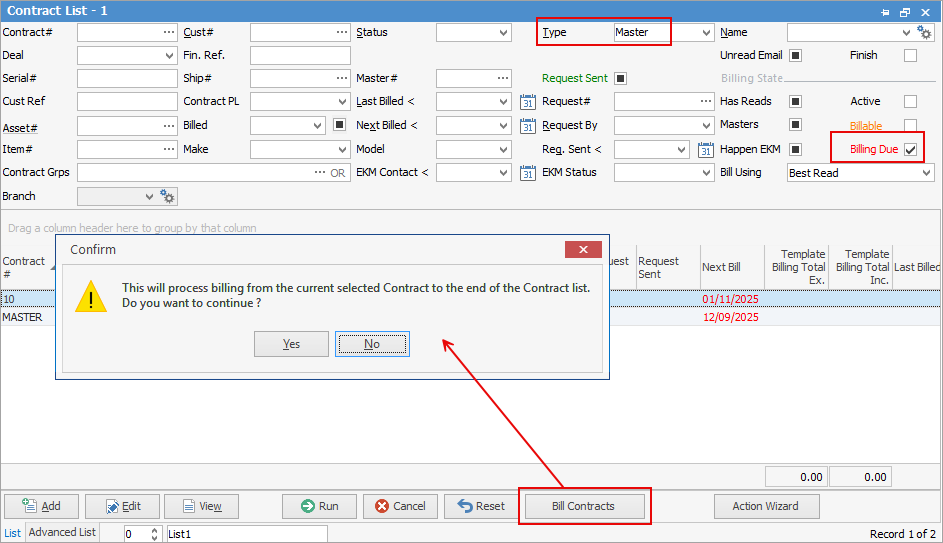
Task: Open the Ship# lookup ellipsis
Action: point(342,78)
